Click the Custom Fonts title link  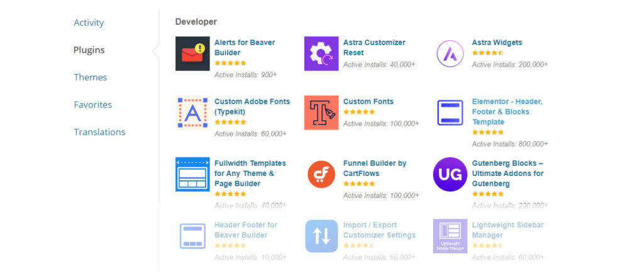pos(369,102)
